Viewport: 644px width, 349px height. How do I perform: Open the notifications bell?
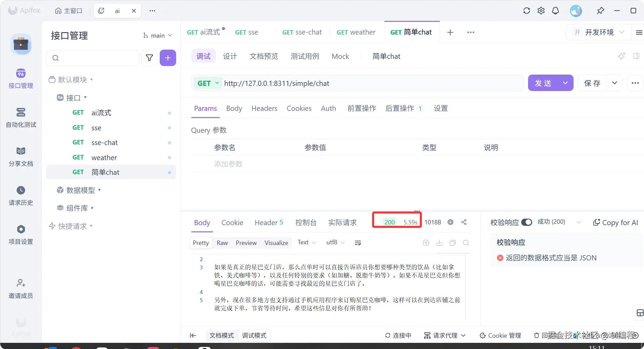click(x=555, y=11)
